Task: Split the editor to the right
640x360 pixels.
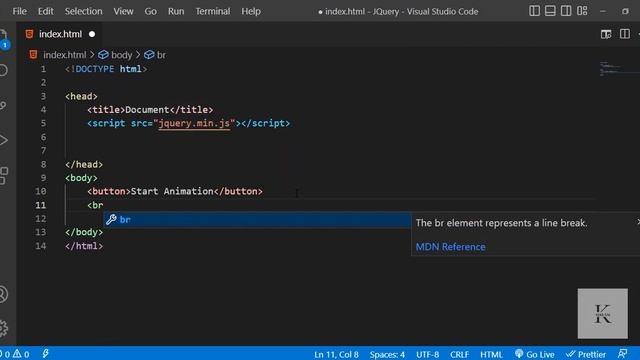Action: pyautogui.click(x=624, y=34)
